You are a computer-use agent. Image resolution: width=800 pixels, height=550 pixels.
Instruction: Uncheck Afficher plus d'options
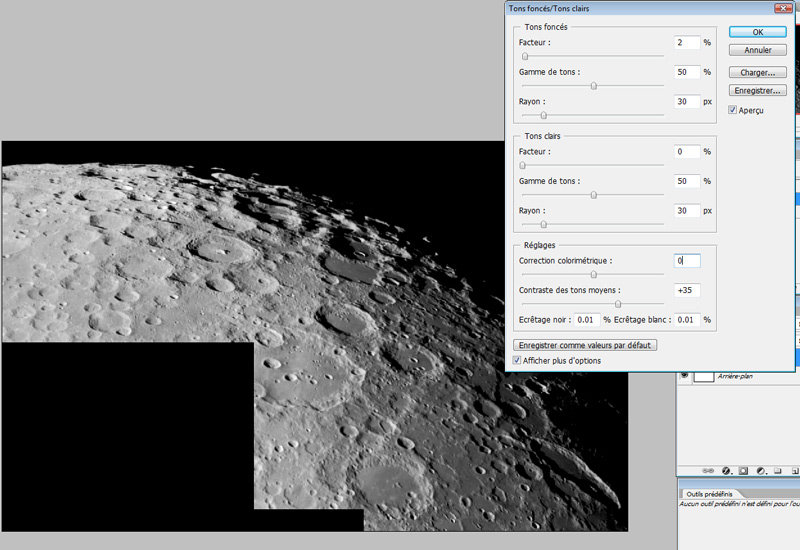click(x=517, y=360)
